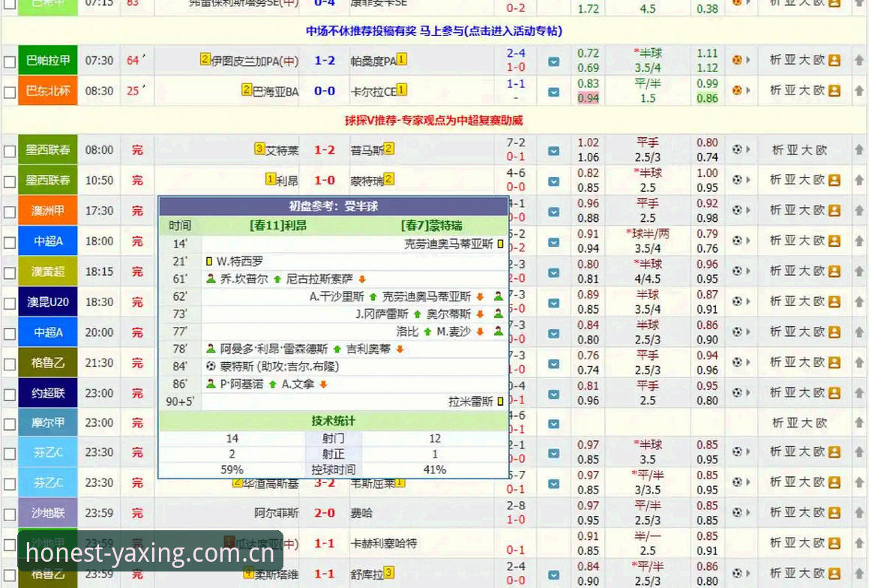Click football icon in 中超A 18:00 row
869x588 pixels.
pyautogui.click(x=737, y=241)
